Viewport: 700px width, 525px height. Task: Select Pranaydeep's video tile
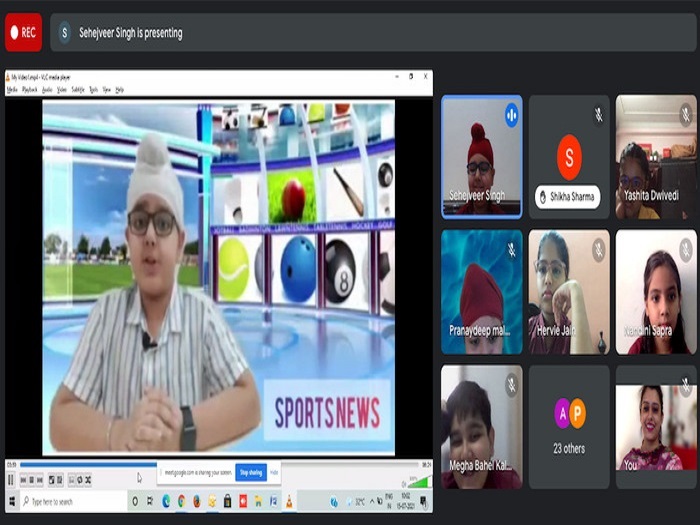click(x=482, y=292)
